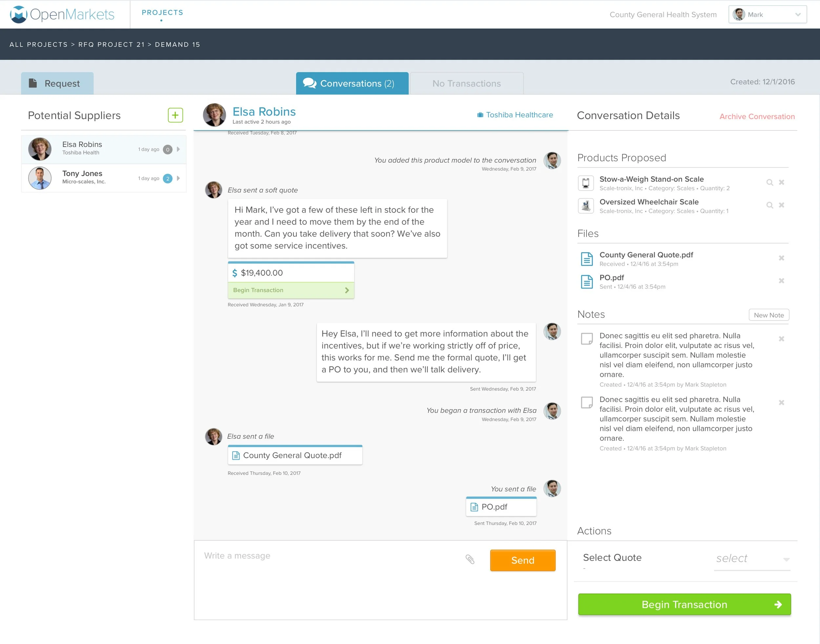The image size is (820, 644).
Task: Expand Tony Jones supplier row arrow
Action: [178, 178]
